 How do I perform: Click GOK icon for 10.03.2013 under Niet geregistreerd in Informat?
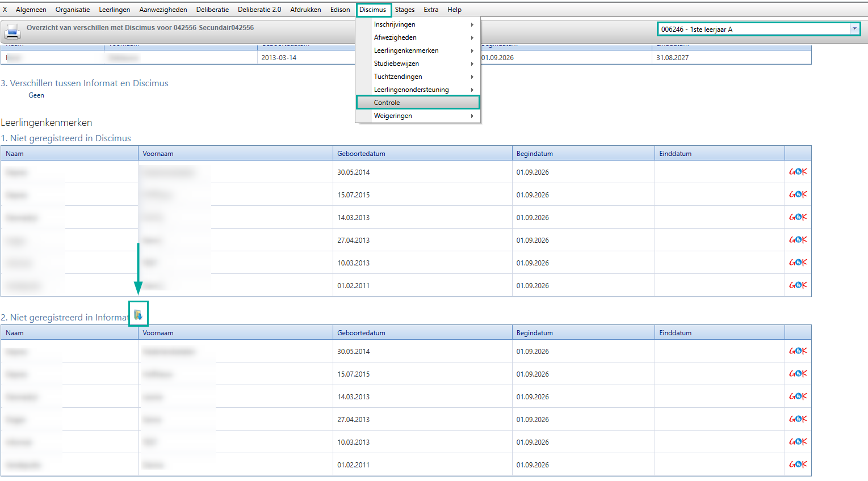(x=798, y=442)
